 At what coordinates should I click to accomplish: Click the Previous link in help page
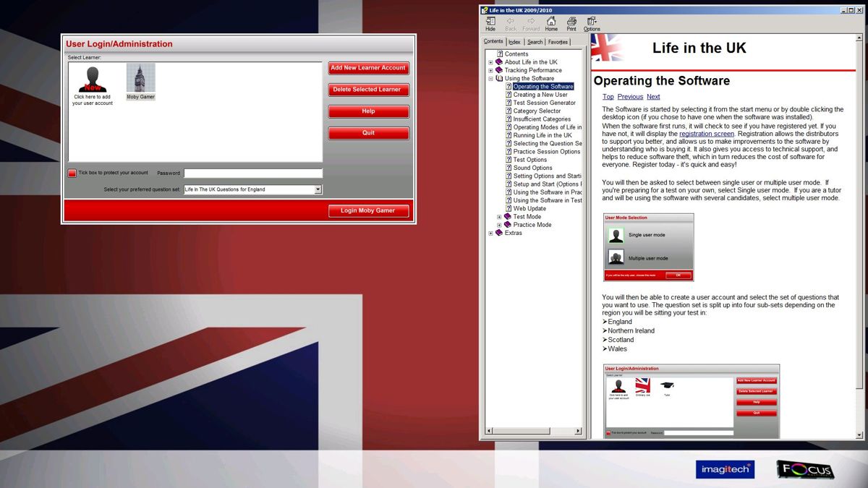[x=630, y=97]
